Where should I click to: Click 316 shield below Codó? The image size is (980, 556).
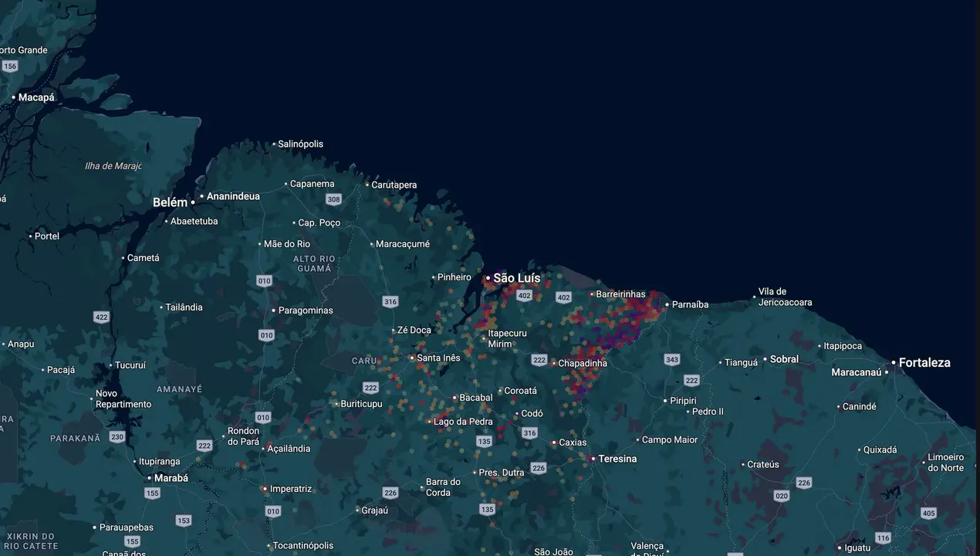click(529, 433)
